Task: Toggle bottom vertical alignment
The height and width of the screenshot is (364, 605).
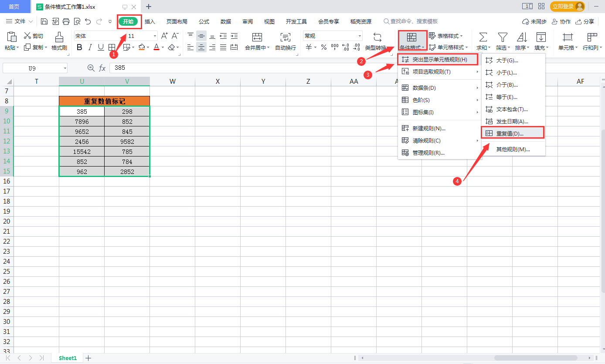Action: 212,36
